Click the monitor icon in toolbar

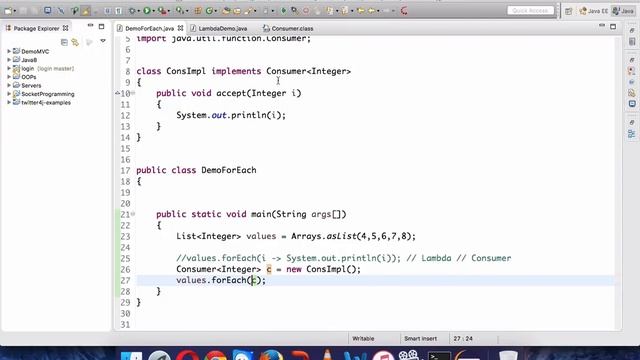(x=48, y=11)
